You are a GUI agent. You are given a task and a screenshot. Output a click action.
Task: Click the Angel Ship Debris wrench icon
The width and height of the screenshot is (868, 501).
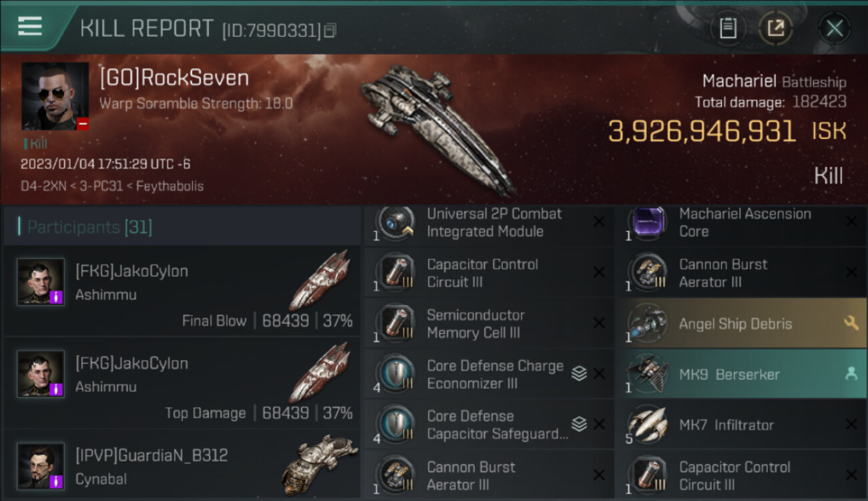851,323
